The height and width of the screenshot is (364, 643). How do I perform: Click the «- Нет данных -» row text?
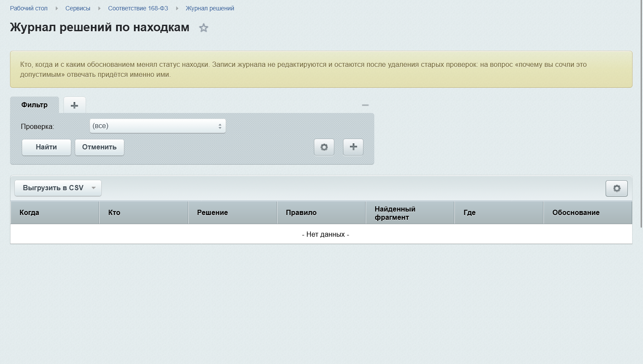click(326, 235)
